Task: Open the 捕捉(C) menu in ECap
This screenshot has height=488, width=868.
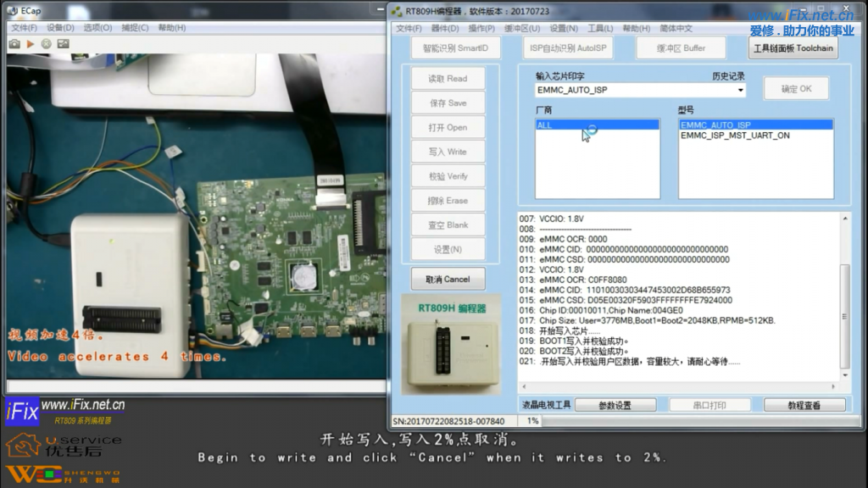Action: [x=136, y=28]
